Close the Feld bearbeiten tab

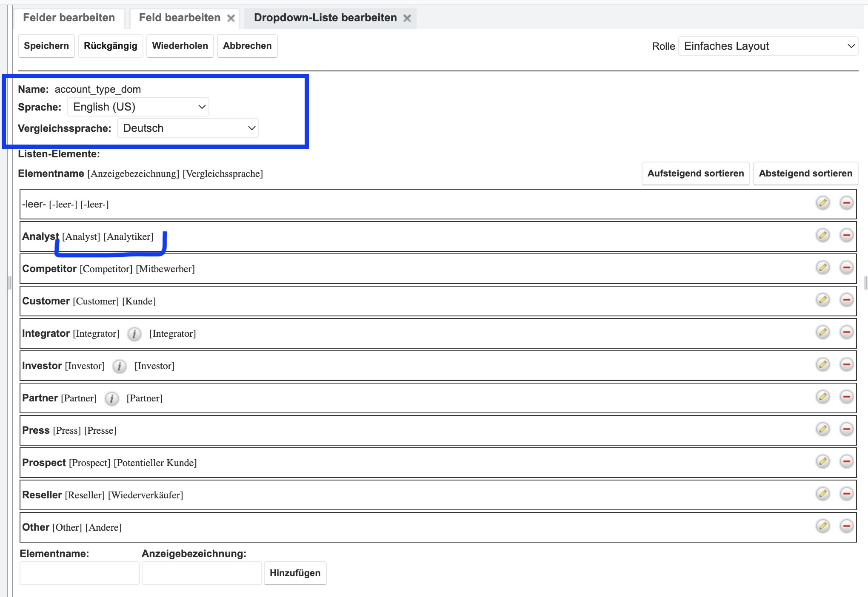(x=231, y=18)
